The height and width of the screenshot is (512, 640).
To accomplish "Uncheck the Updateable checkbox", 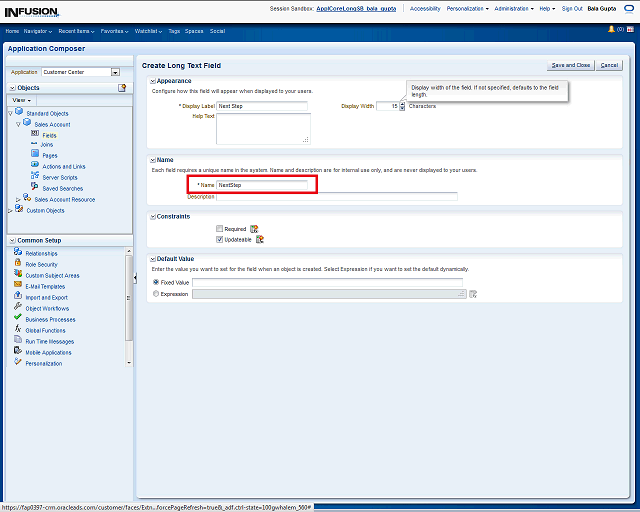I will [x=220, y=239].
